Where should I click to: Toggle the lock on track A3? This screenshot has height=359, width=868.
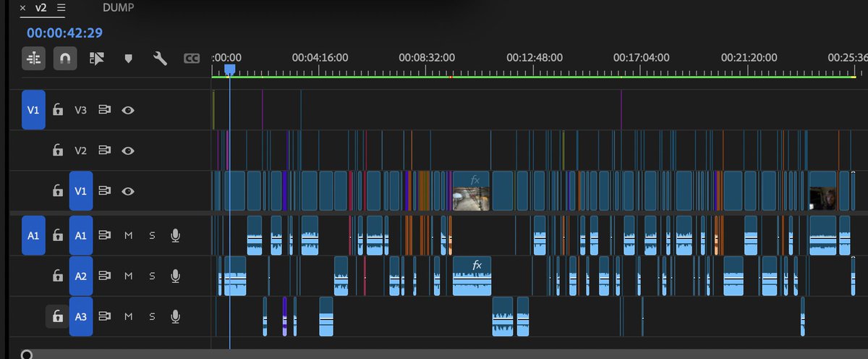tap(58, 316)
